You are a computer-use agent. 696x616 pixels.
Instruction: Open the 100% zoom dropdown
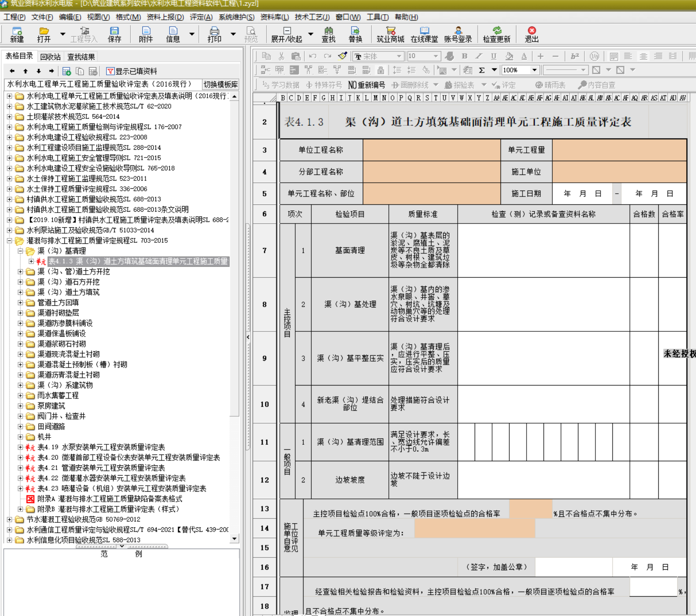[534, 70]
